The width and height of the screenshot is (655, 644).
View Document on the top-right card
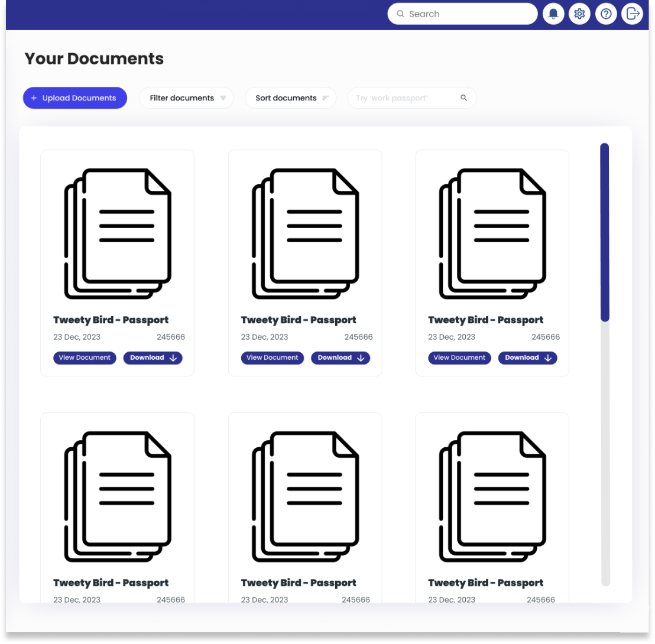(x=459, y=358)
